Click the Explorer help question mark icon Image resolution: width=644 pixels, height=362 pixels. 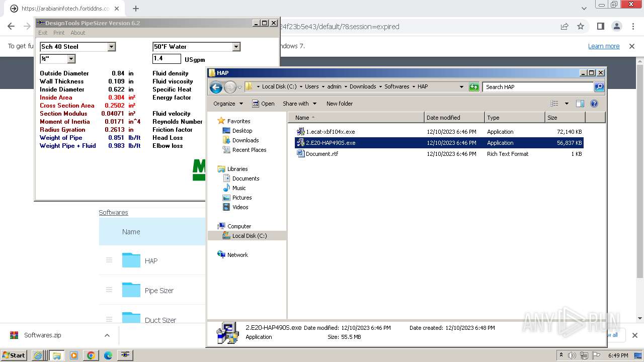tap(594, 104)
